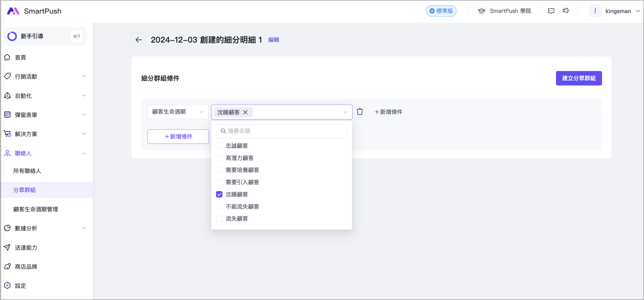The height and width of the screenshot is (300, 644).
Task: Click the 編輯 link beside title
Action: point(274,40)
